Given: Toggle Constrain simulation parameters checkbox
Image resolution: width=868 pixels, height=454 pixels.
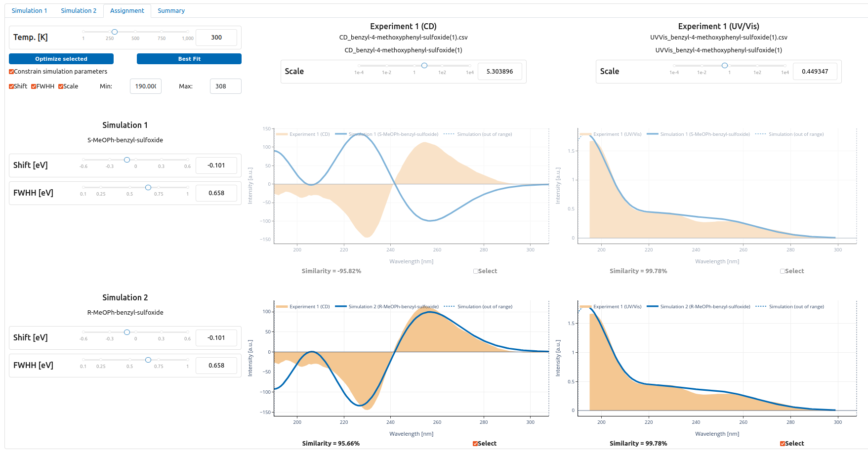Looking at the screenshot, I should (x=11, y=72).
